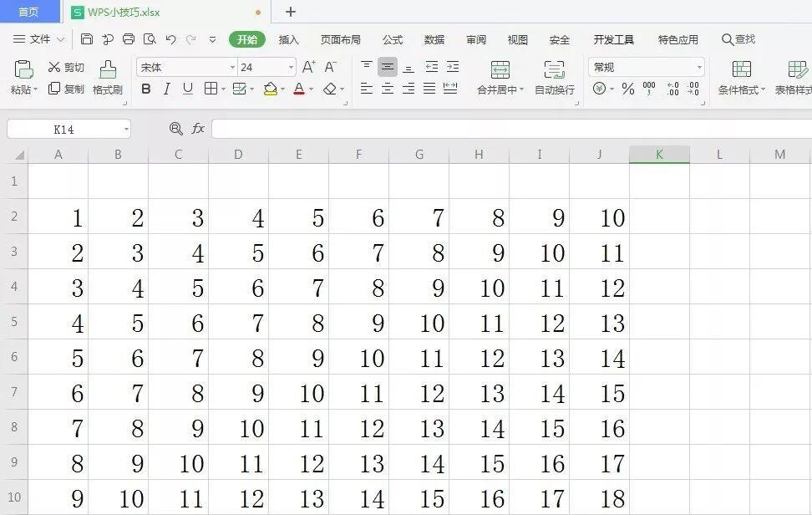Copy selection with 复制
This screenshot has width=812, height=515.
click(66, 89)
